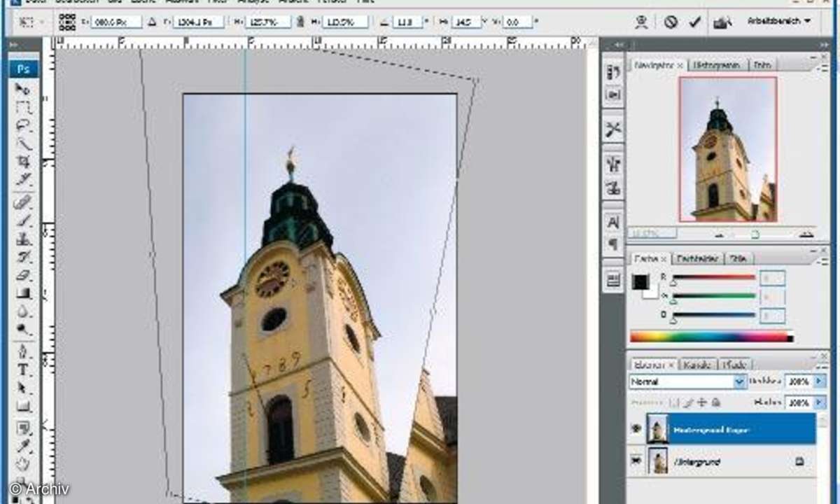The image size is (840, 504).
Task: Toggle visibility of the Hintergrund layer
Action: tap(636, 461)
